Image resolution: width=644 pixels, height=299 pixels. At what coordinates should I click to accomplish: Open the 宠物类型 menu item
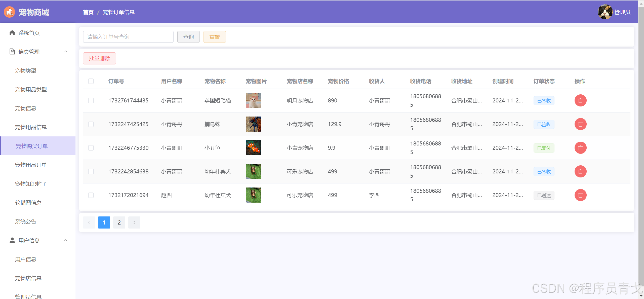point(26,71)
